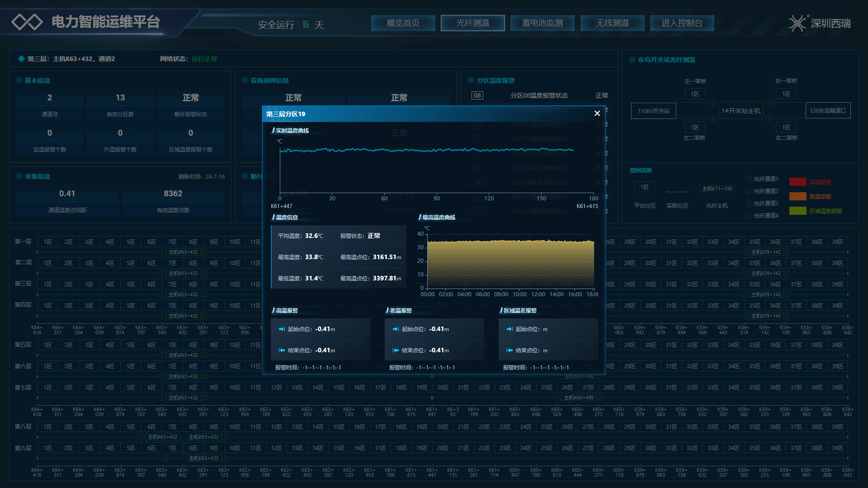Select zone 39区 on 第一层 row
Screen dimensions: 868x488
pyautogui.click(x=837, y=242)
